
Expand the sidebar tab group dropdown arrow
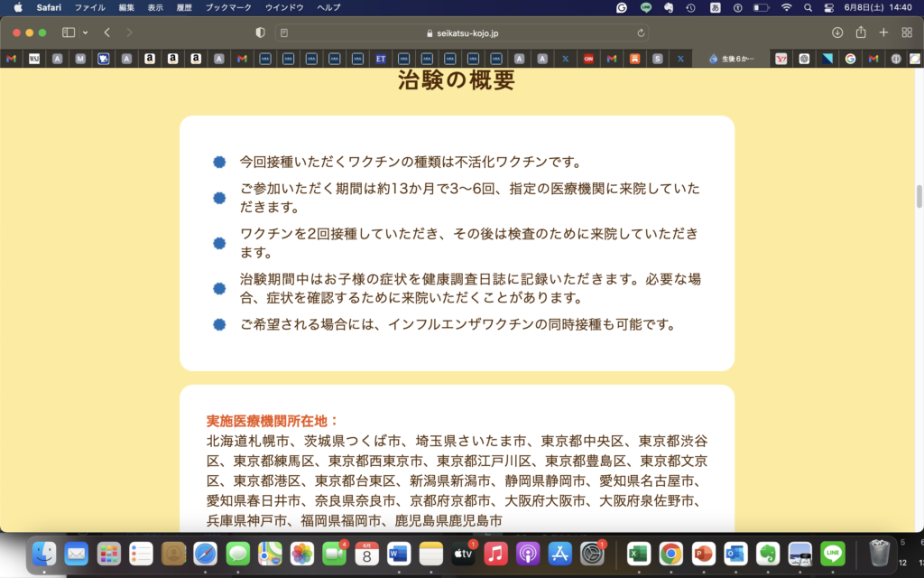click(85, 33)
